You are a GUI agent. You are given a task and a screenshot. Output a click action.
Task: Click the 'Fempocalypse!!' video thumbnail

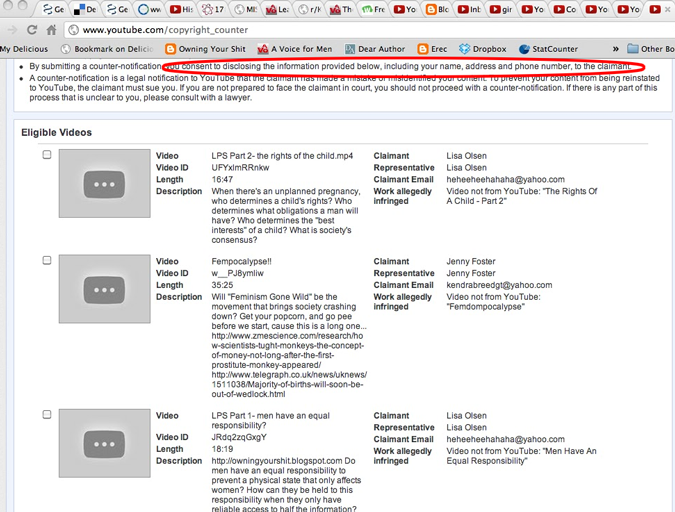(105, 289)
